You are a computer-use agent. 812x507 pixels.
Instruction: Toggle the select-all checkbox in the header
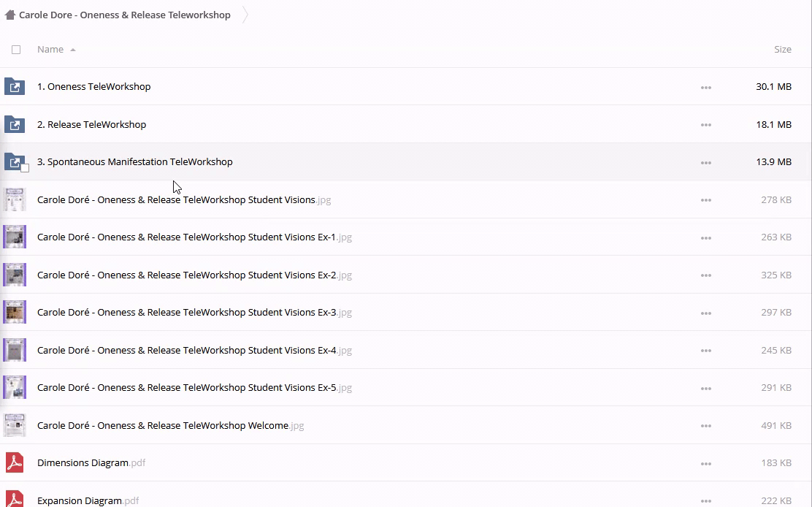pos(16,50)
